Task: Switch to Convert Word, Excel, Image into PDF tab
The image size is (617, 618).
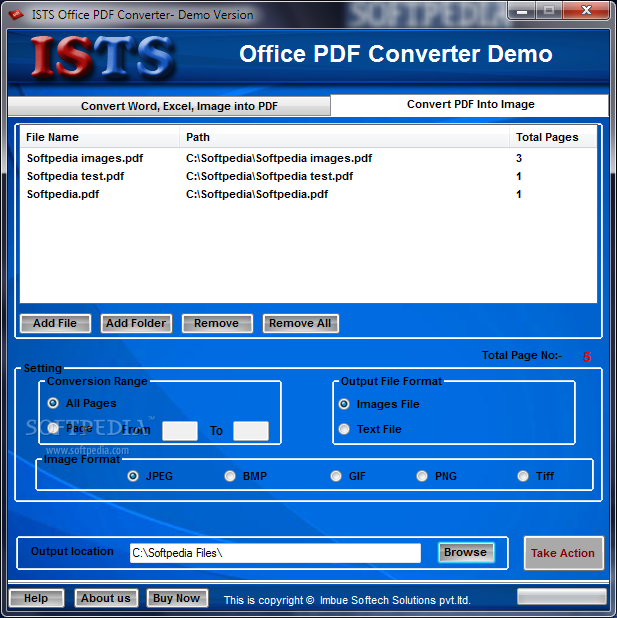Action: pyautogui.click(x=169, y=106)
